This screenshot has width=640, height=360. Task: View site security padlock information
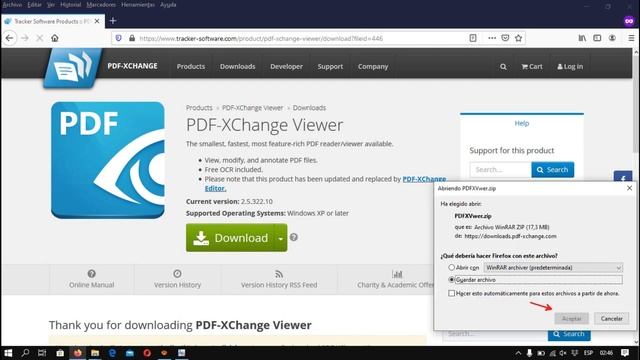click(132, 38)
